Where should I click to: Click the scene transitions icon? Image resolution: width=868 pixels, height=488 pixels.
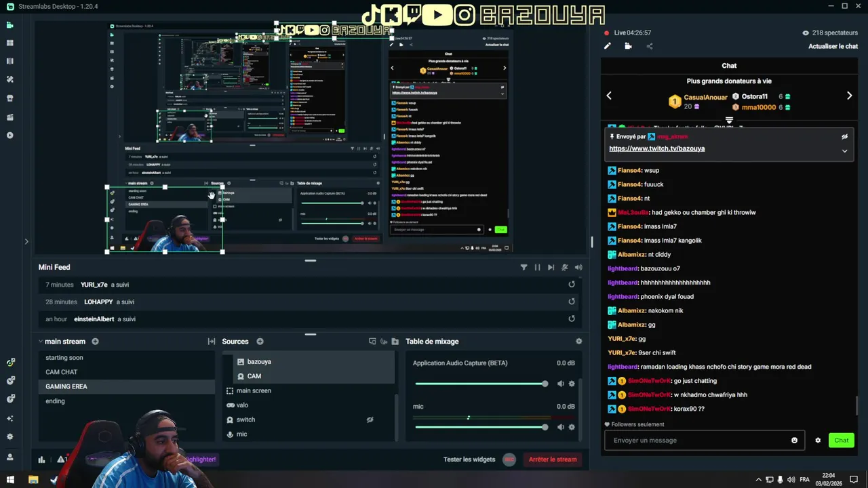(x=211, y=342)
